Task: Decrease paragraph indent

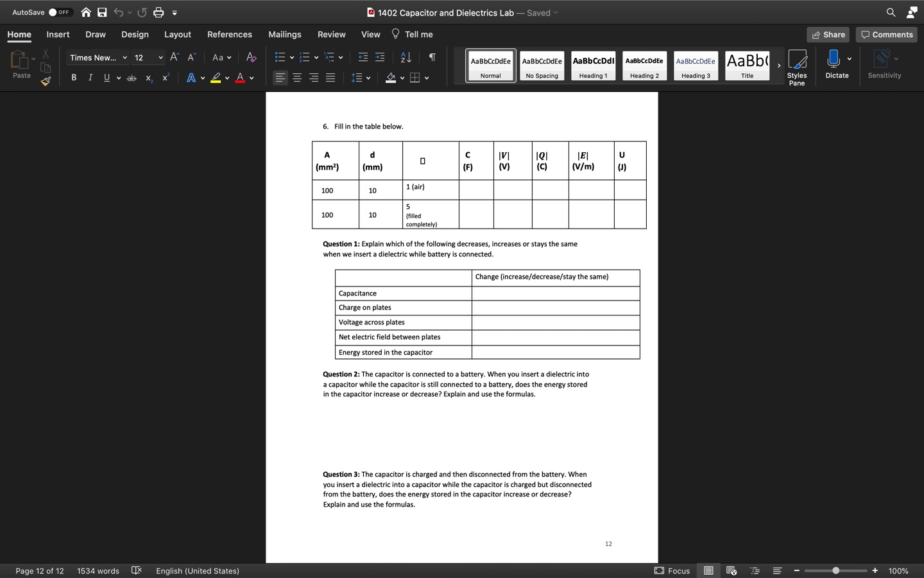Action: pos(363,57)
